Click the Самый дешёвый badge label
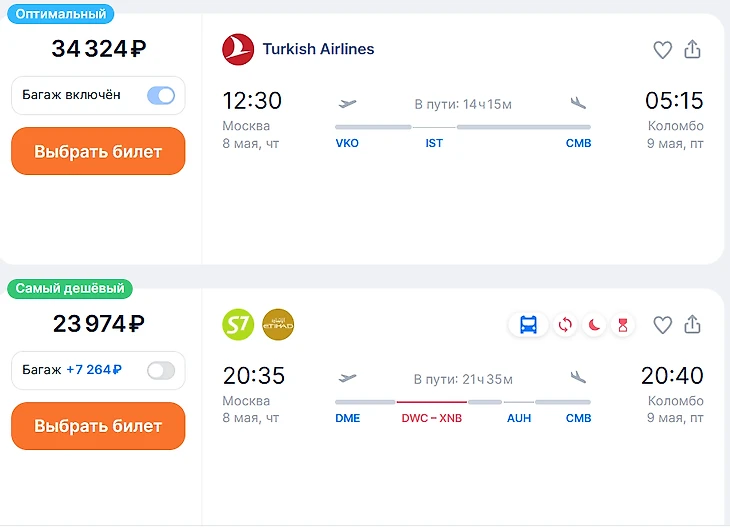The width and height of the screenshot is (730, 530). click(70, 289)
